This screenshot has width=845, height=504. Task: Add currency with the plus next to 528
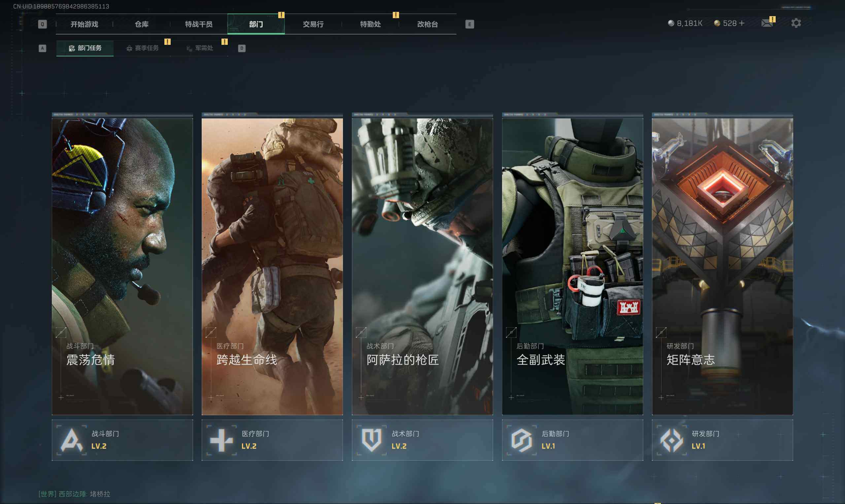[x=742, y=23]
